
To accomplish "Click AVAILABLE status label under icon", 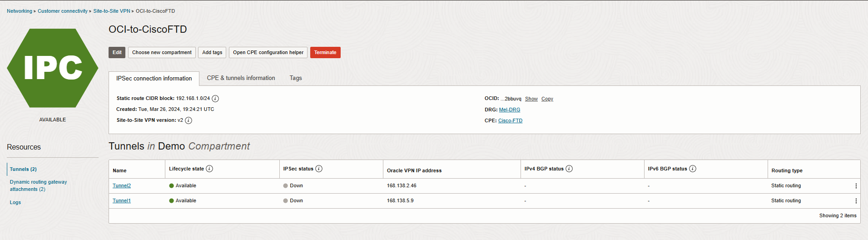I will point(53,120).
